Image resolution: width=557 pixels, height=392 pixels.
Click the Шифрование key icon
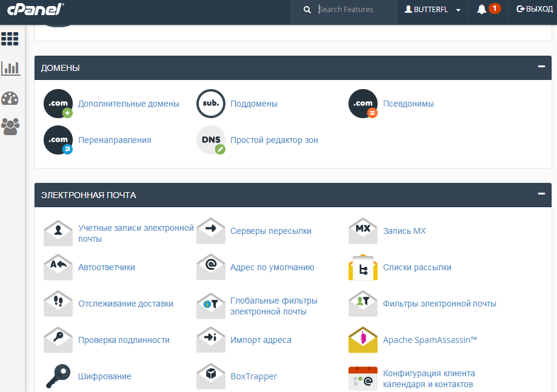click(x=58, y=376)
